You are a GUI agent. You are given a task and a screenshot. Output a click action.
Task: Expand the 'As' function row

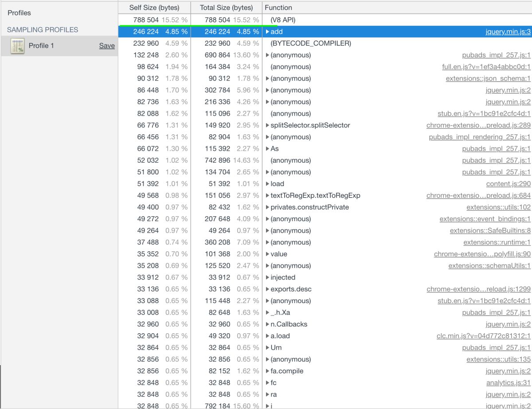point(267,149)
